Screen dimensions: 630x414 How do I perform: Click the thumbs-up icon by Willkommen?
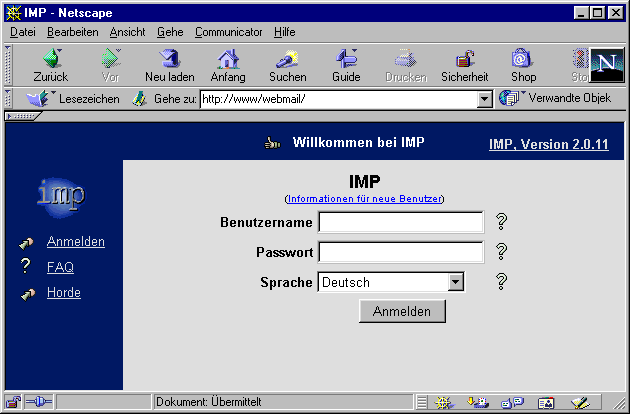(272, 143)
